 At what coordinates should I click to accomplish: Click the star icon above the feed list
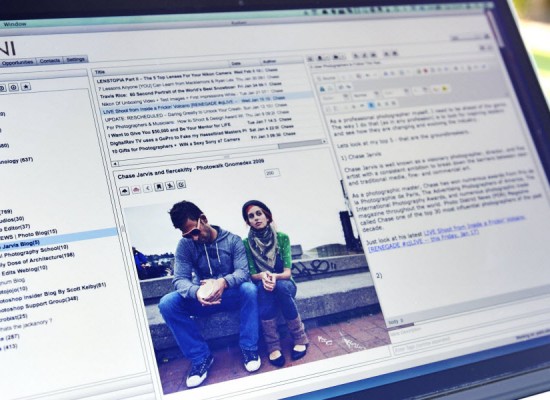coord(26,87)
